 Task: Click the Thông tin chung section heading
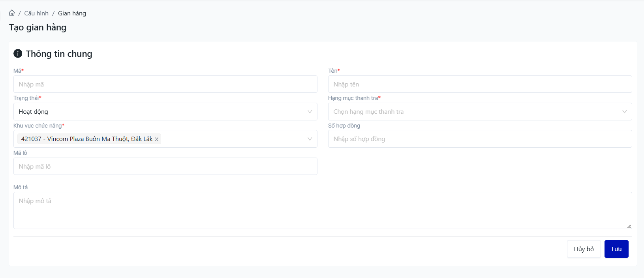coord(59,54)
